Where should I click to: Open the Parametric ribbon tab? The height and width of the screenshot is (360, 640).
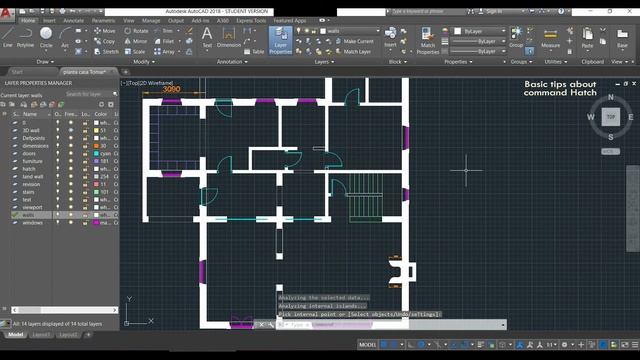103,20
